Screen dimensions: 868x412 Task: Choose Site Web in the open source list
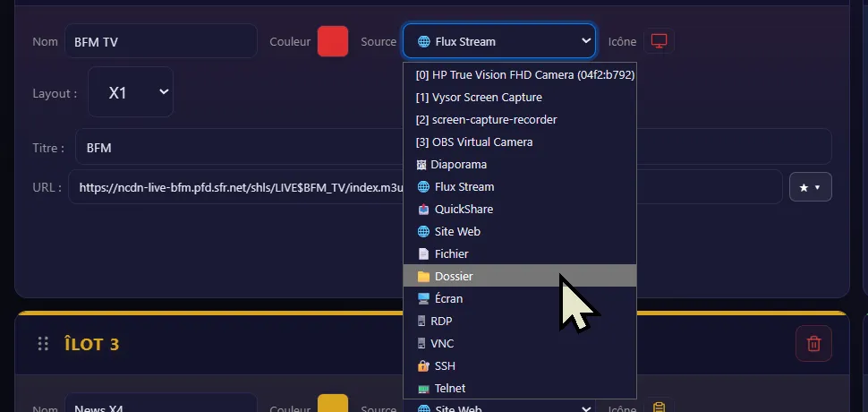click(x=520, y=231)
